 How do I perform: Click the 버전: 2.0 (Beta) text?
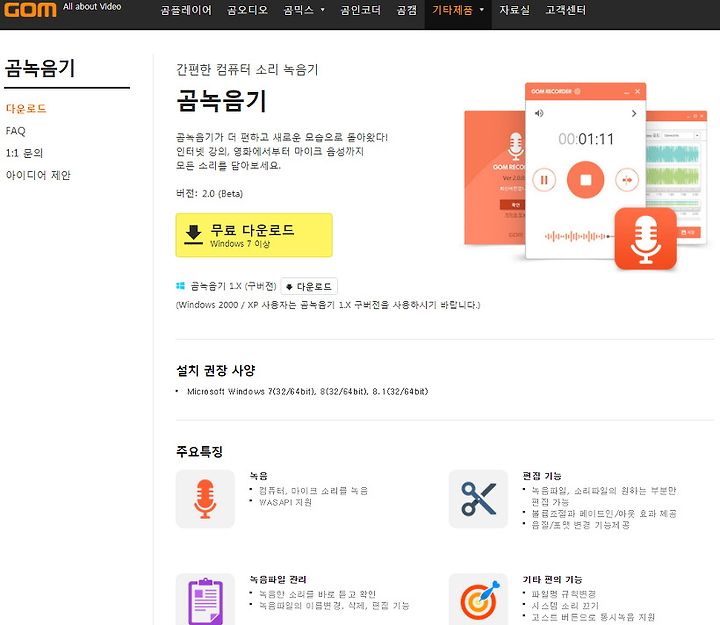209,193
